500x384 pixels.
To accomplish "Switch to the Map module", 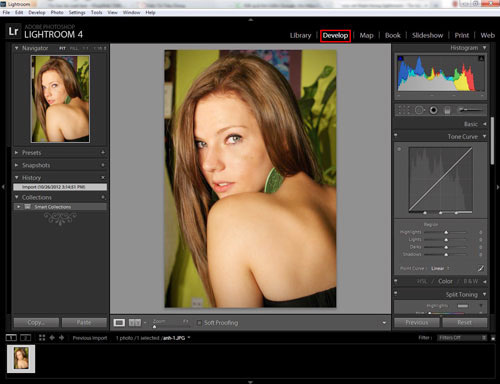I will click(366, 35).
